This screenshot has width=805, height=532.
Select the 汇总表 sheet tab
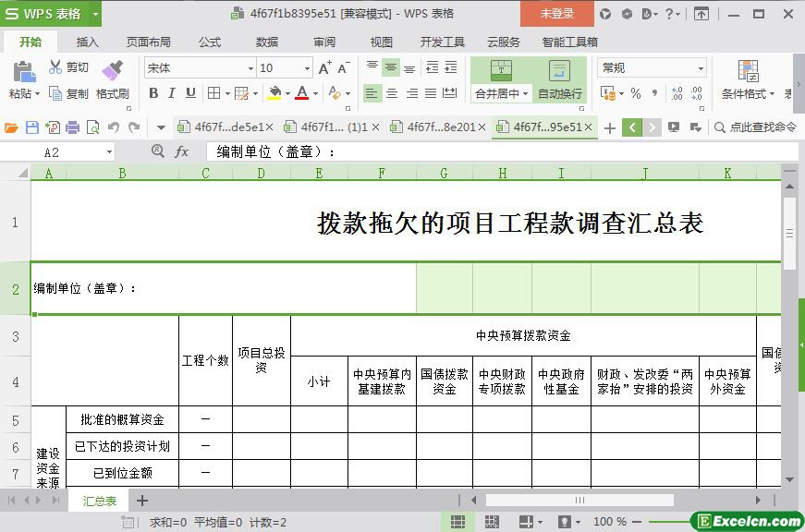coord(99,501)
